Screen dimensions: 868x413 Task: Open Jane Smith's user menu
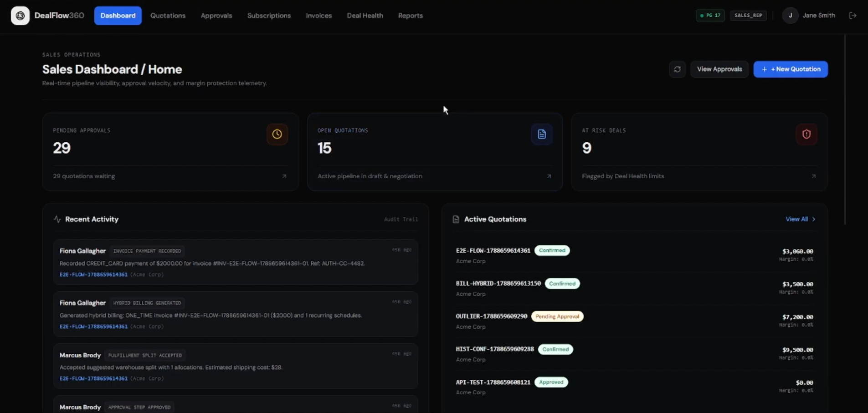tap(819, 15)
